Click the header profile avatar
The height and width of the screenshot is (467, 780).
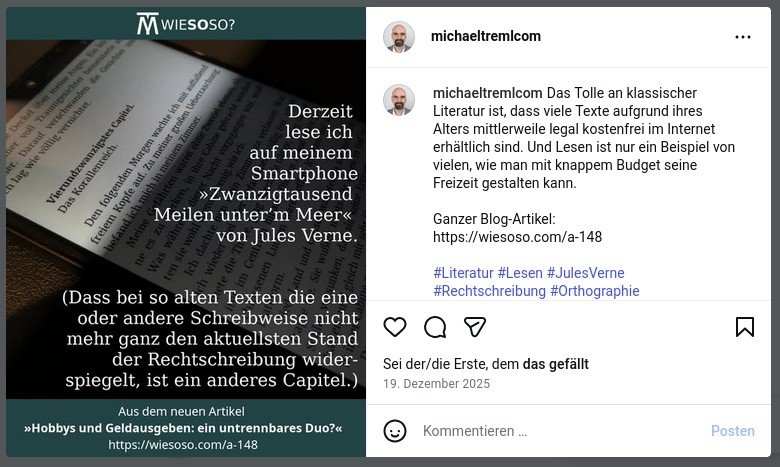[x=399, y=37]
